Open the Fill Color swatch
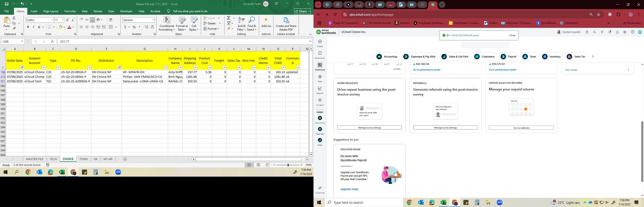 60,27
